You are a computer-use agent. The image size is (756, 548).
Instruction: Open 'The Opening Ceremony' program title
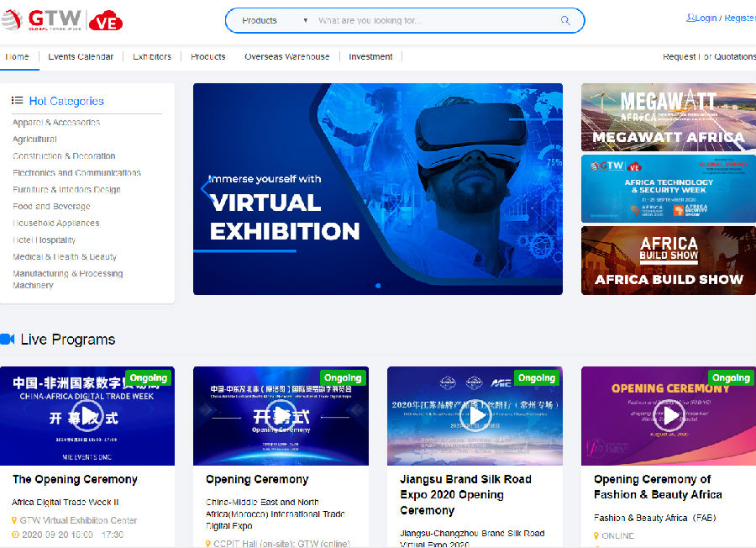coord(75,479)
